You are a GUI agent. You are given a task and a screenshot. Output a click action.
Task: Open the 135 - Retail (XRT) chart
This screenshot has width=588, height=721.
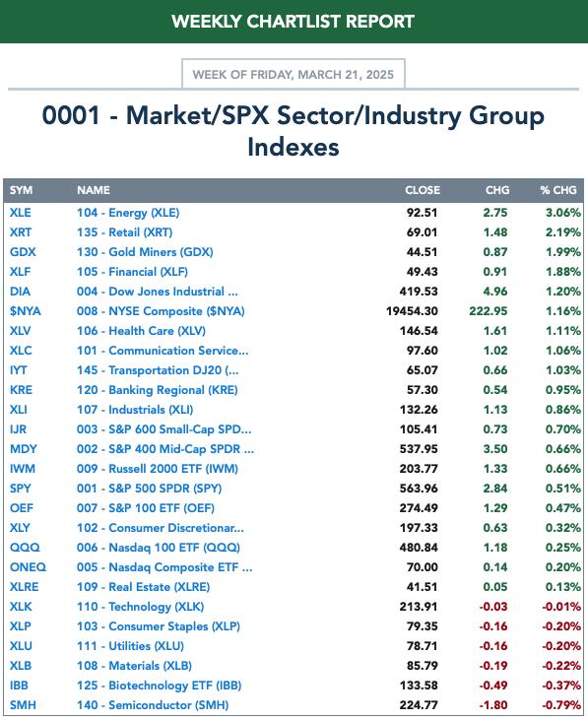point(124,232)
